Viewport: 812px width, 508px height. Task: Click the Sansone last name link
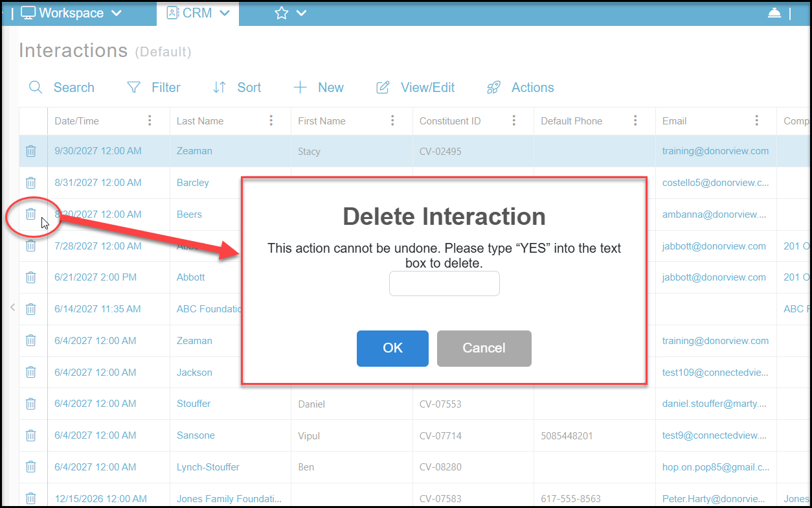196,435
